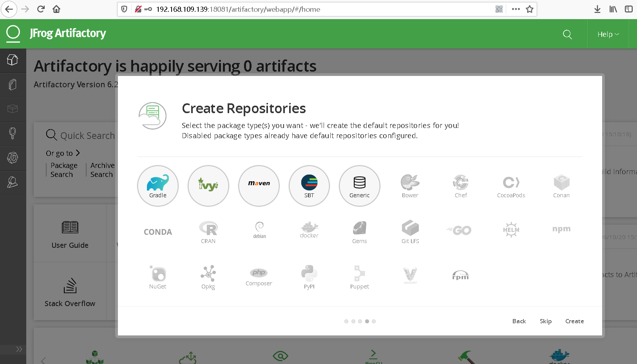This screenshot has height=364, width=637.
Task: Open Admin nut icon in sidebar
Action: tap(13, 158)
